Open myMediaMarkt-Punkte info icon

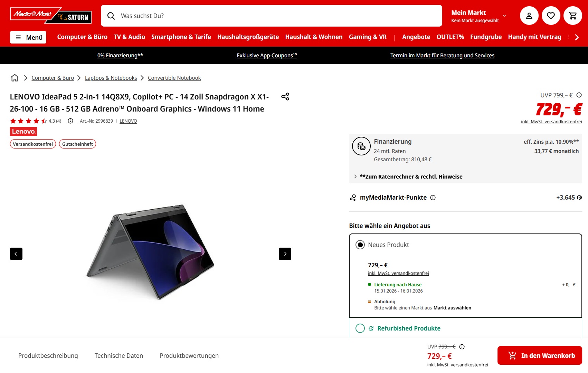[x=433, y=198]
